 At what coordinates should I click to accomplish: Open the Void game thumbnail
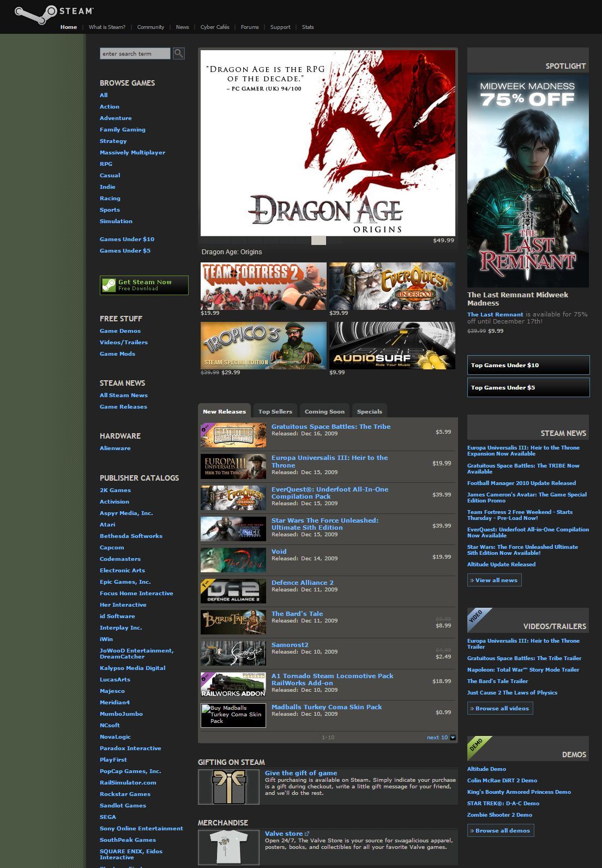233,560
